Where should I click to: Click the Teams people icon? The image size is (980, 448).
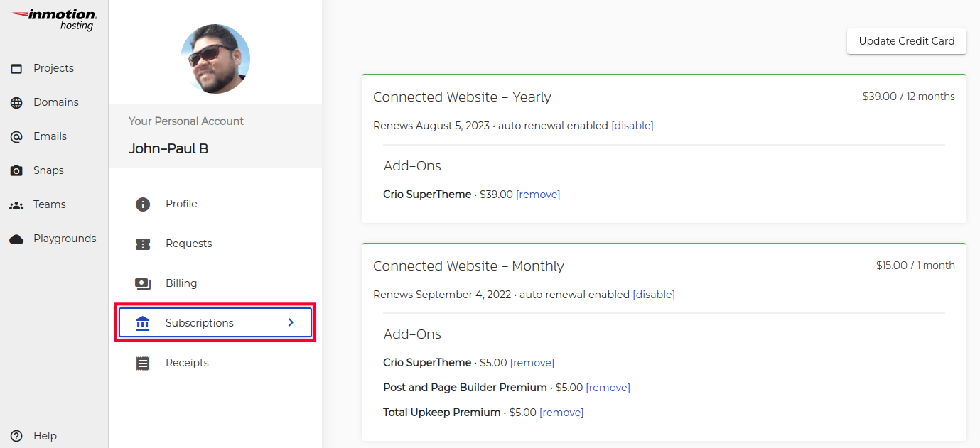[x=16, y=205]
